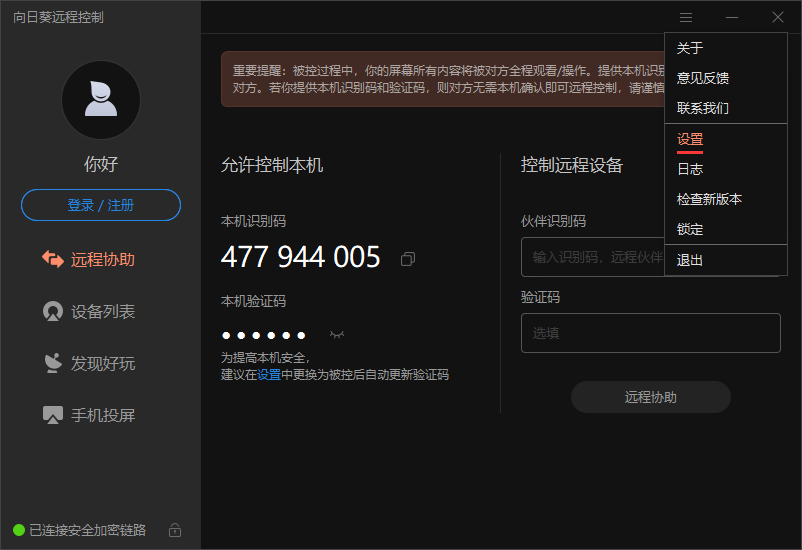Select 意见反馈 from the menu
Image resolution: width=802 pixels, height=550 pixels.
pos(726,78)
